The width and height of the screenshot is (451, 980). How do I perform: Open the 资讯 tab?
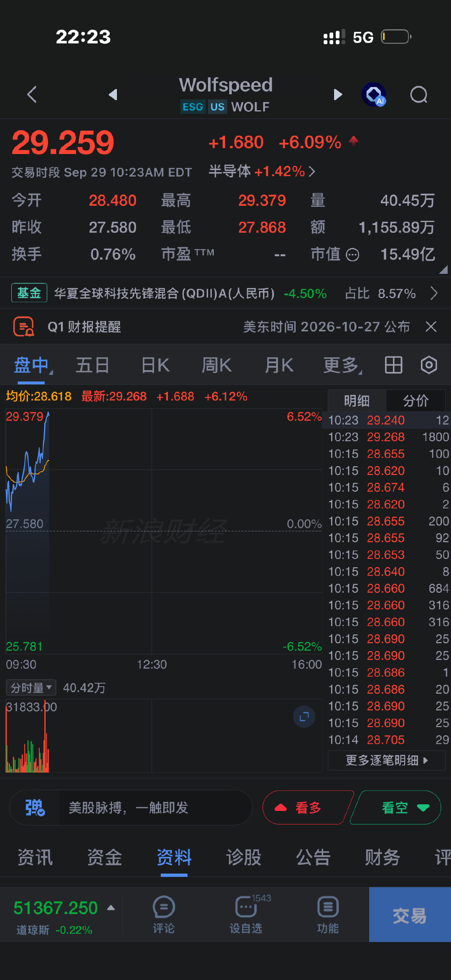(35, 858)
